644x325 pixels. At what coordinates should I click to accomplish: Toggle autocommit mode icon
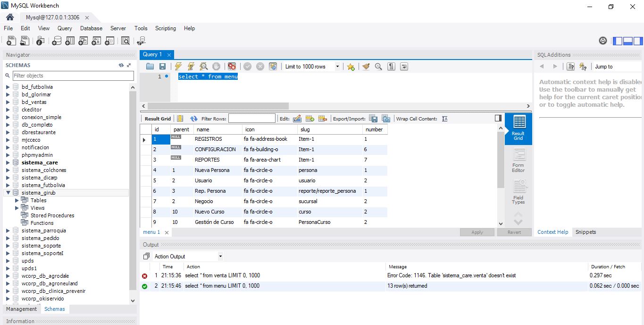(273, 67)
